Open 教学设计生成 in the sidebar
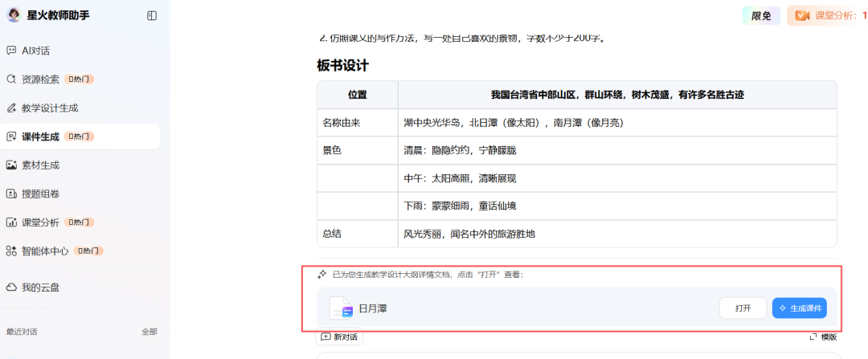 click(x=80, y=108)
